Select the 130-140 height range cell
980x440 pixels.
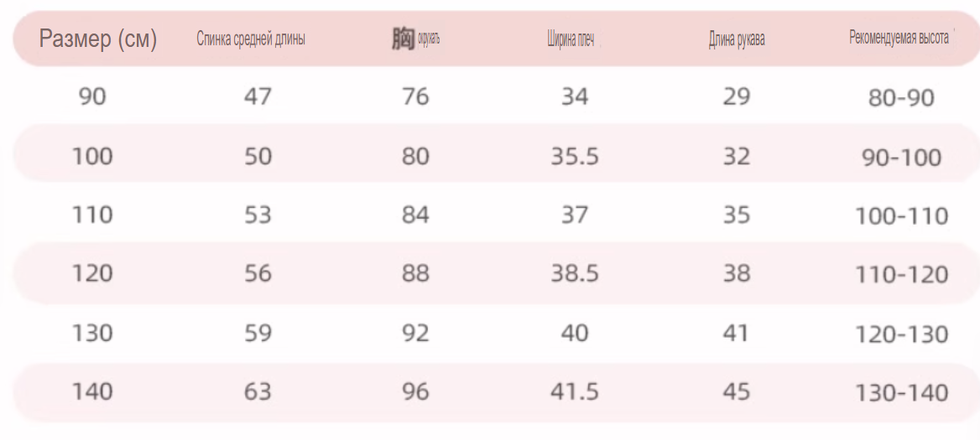coord(901,393)
